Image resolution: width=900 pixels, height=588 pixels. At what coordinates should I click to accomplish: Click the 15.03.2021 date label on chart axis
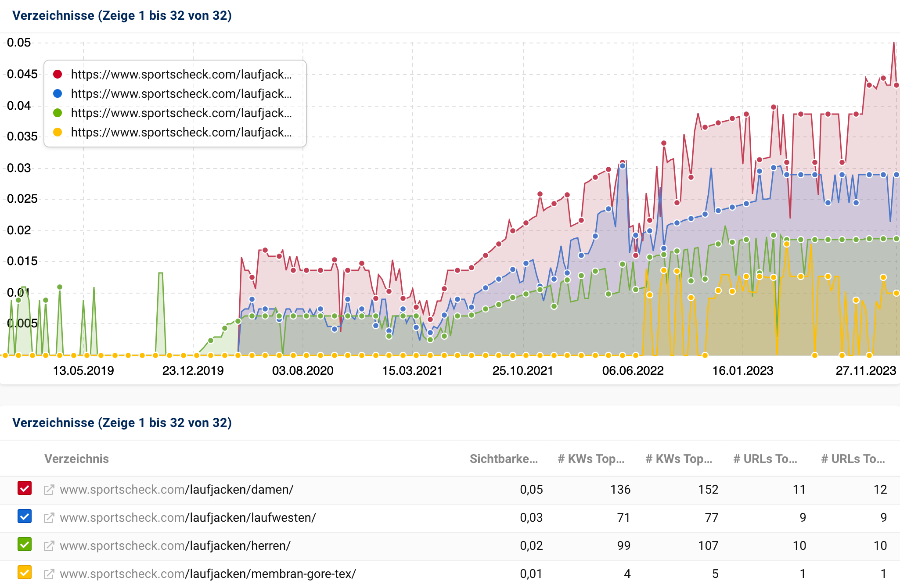pos(412,371)
